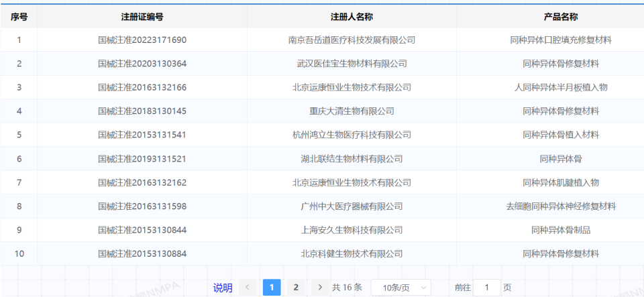Click serial number 10 cell
Screen dimensions: 644x297
pos(19,254)
